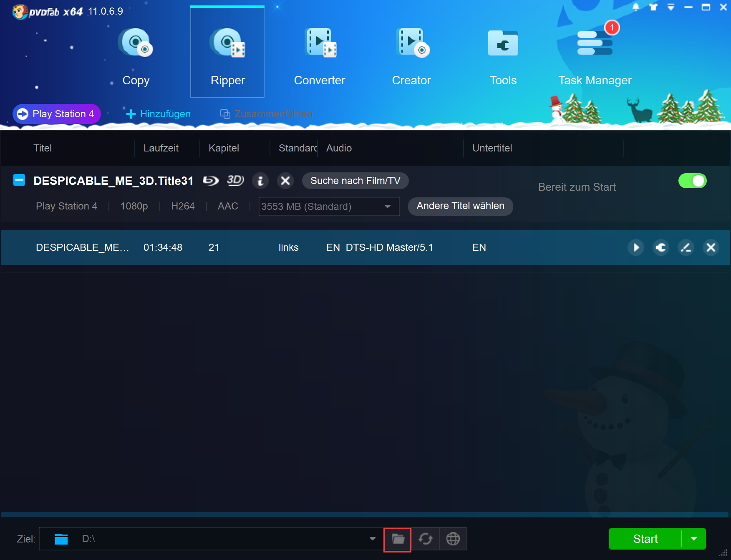
Task: Click the refresh arrows icon beside destination
Action: 425,539
